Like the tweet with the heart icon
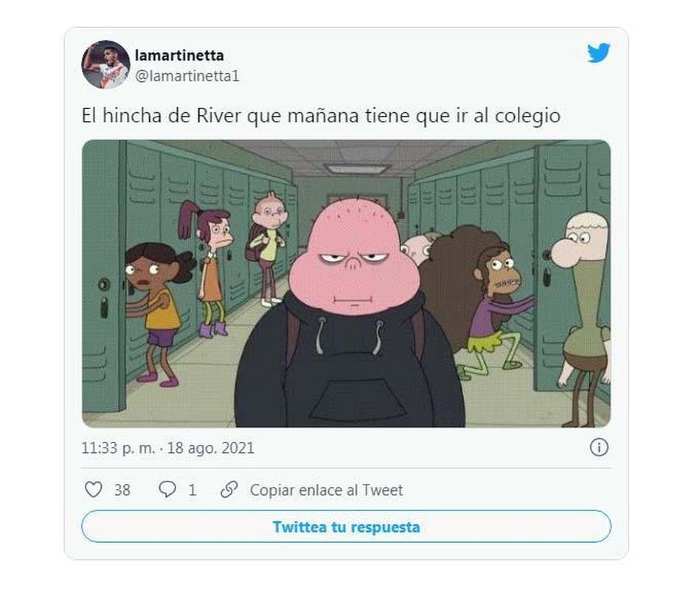The width and height of the screenshot is (700, 590). [93, 490]
